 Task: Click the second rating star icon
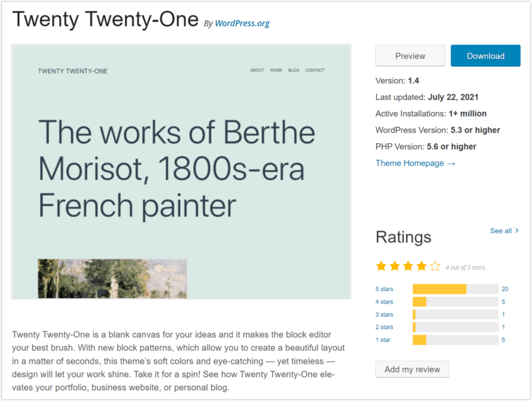pos(395,266)
